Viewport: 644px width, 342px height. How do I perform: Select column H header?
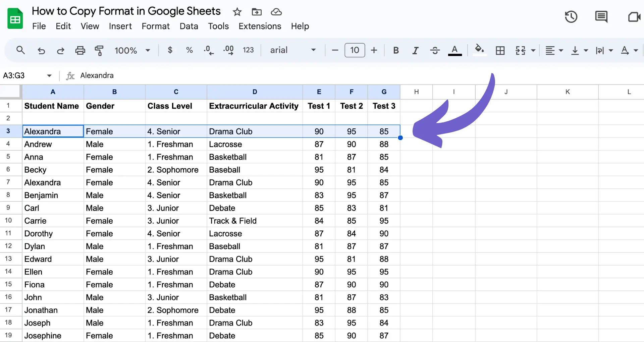tap(416, 92)
